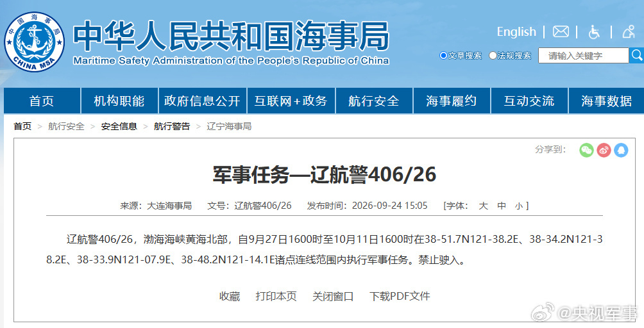
Task: Open the 政府信息公开 navigation menu
Action: [x=202, y=101]
